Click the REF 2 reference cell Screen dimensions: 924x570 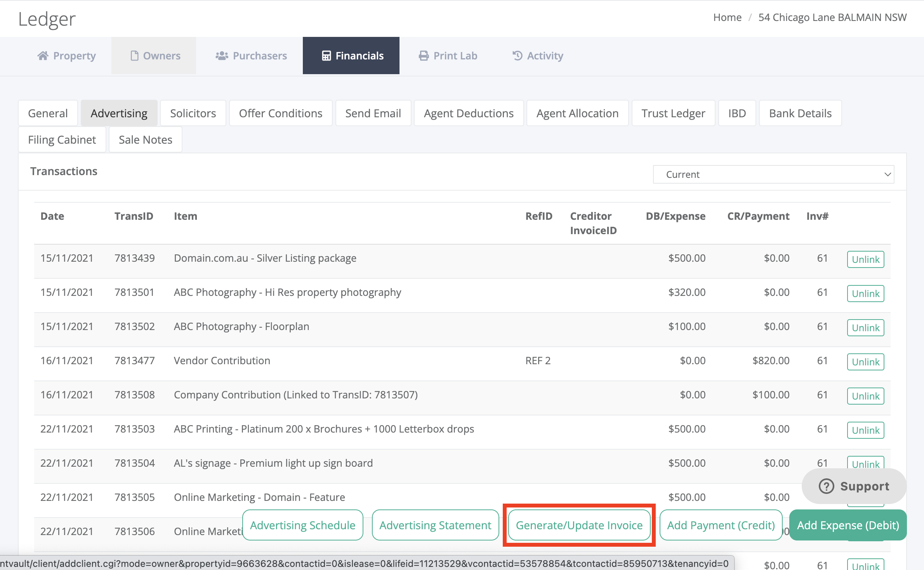click(538, 361)
